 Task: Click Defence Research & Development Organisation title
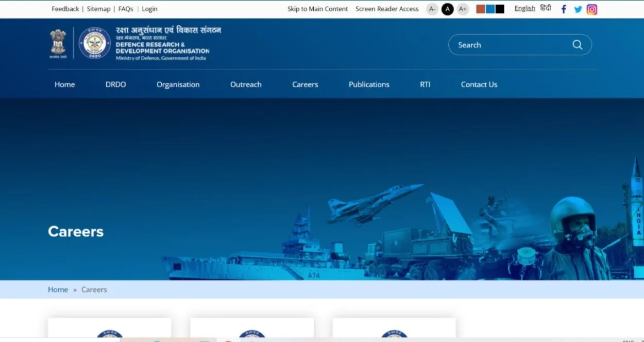(162, 48)
